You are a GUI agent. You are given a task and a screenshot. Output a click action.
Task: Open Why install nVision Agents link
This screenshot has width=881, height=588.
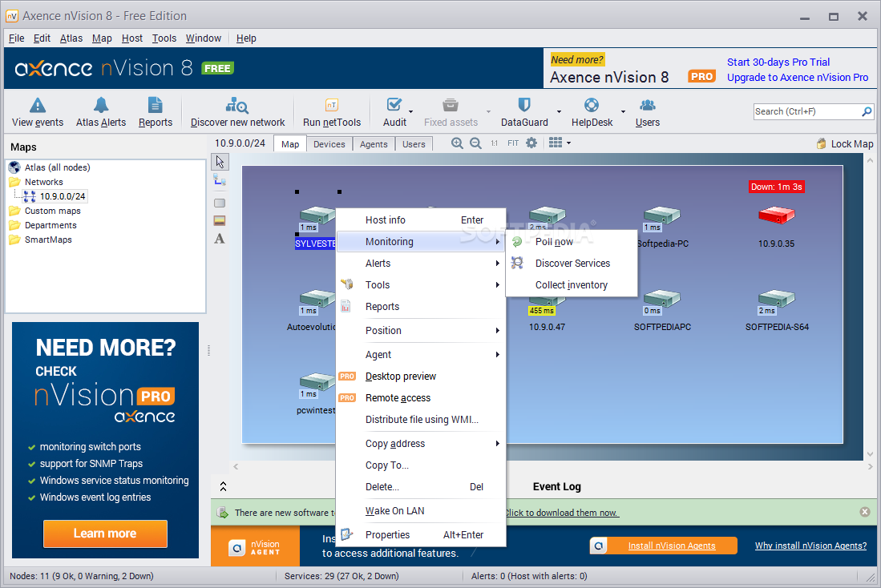click(810, 546)
